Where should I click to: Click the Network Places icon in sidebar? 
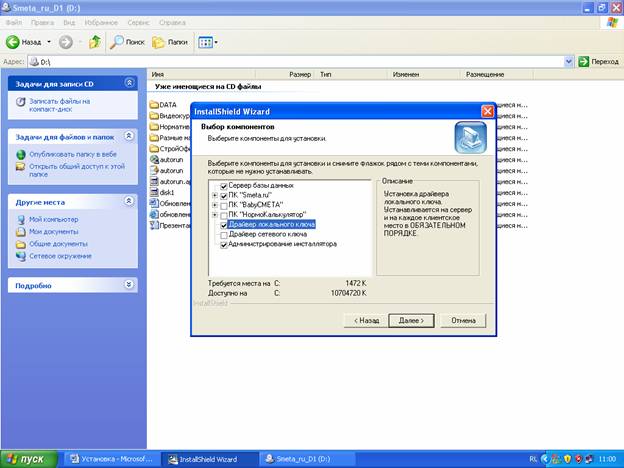tap(21, 254)
